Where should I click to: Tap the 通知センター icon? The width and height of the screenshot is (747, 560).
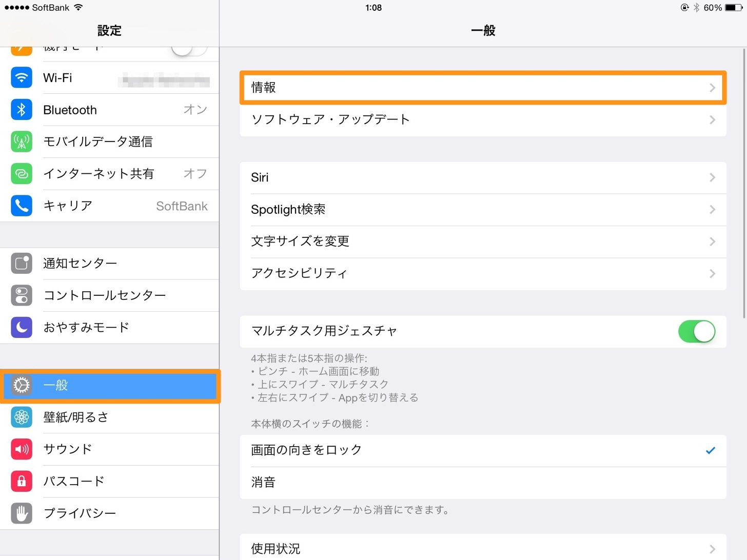click(22, 264)
